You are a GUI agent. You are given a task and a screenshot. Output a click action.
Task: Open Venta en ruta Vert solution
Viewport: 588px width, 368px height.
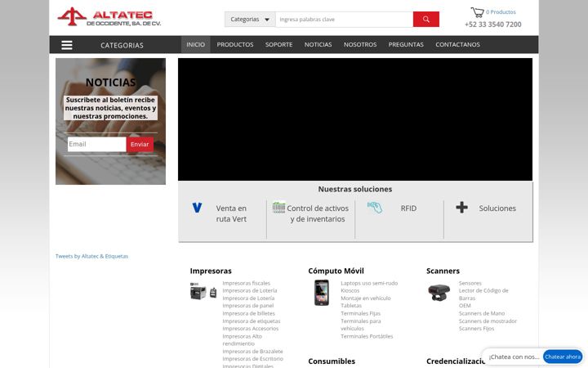[231, 213]
